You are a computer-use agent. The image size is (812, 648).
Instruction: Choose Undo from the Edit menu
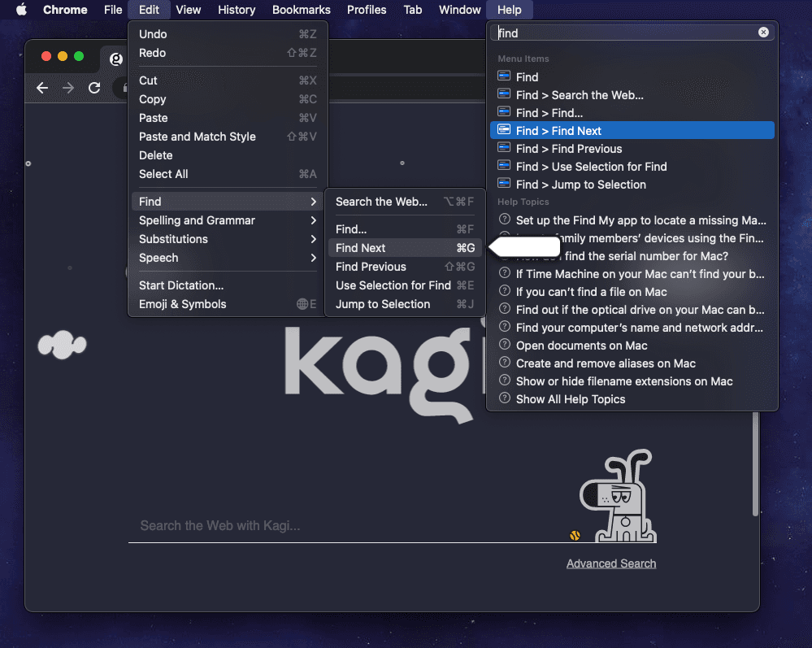[x=228, y=34]
